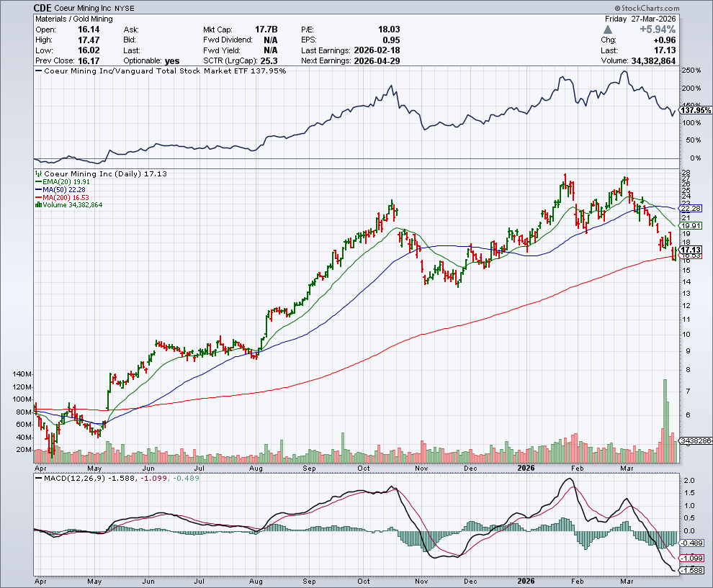
Task: Click the Next Earnings date 2026-04-29
Action: (x=377, y=61)
